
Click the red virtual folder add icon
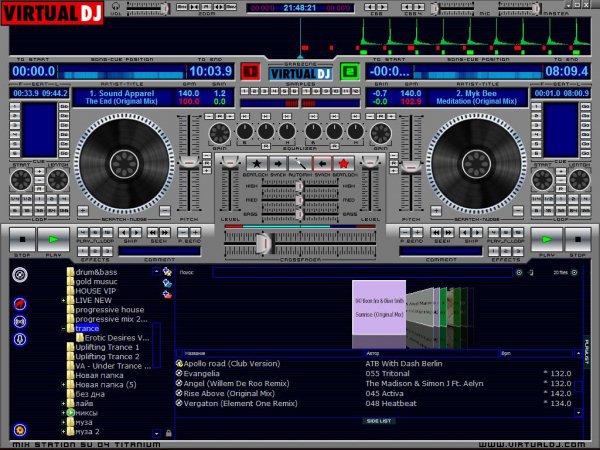[167, 295]
